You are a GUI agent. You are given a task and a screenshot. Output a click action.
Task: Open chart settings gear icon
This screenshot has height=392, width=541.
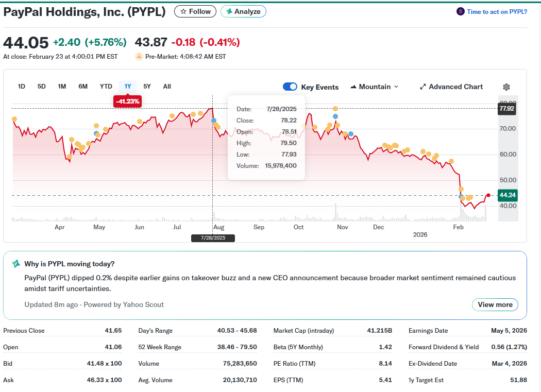click(x=506, y=87)
